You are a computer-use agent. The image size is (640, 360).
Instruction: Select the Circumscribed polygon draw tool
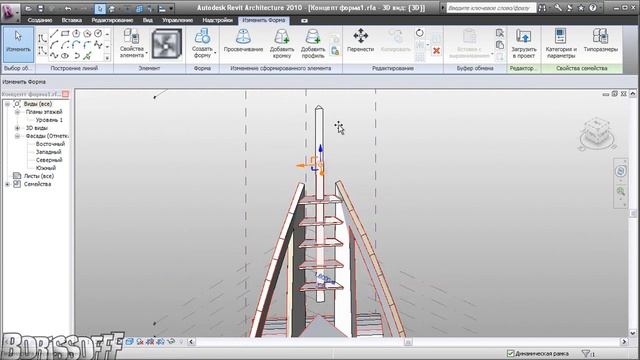(87, 33)
